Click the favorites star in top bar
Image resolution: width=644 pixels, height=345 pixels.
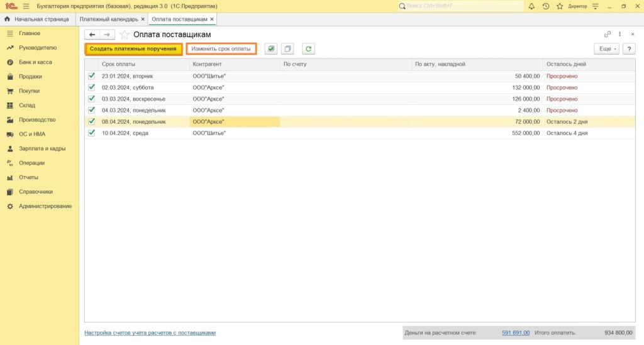pos(558,6)
